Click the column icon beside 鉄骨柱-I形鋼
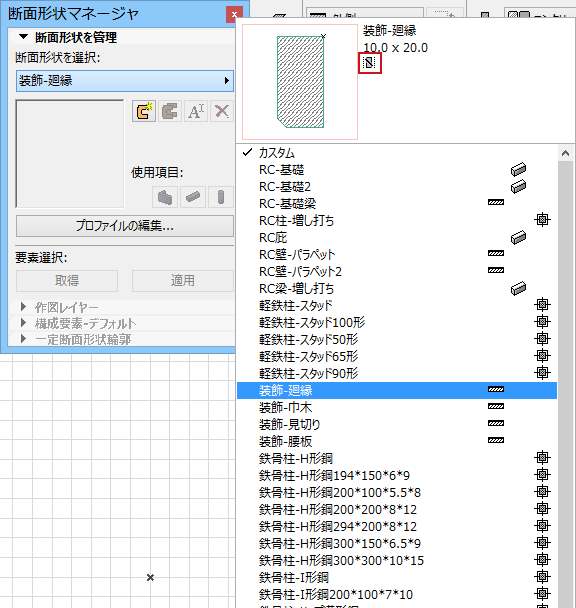This screenshot has height=608, width=576. click(542, 577)
